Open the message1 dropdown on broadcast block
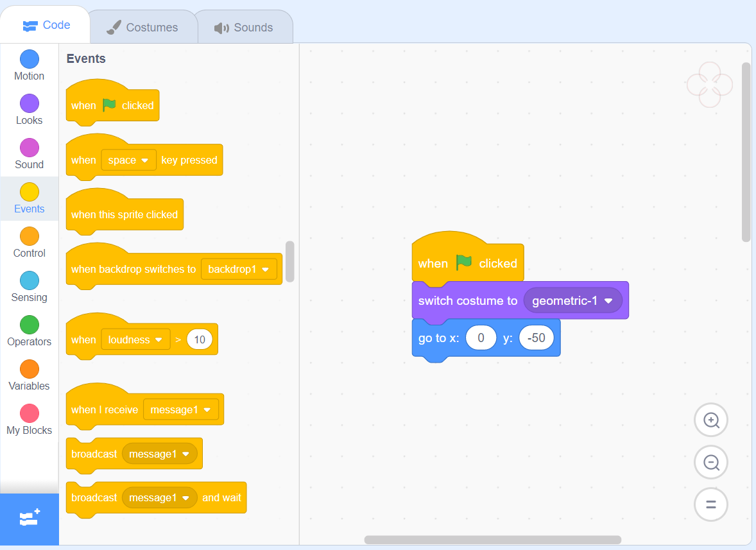 pos(159,454)
